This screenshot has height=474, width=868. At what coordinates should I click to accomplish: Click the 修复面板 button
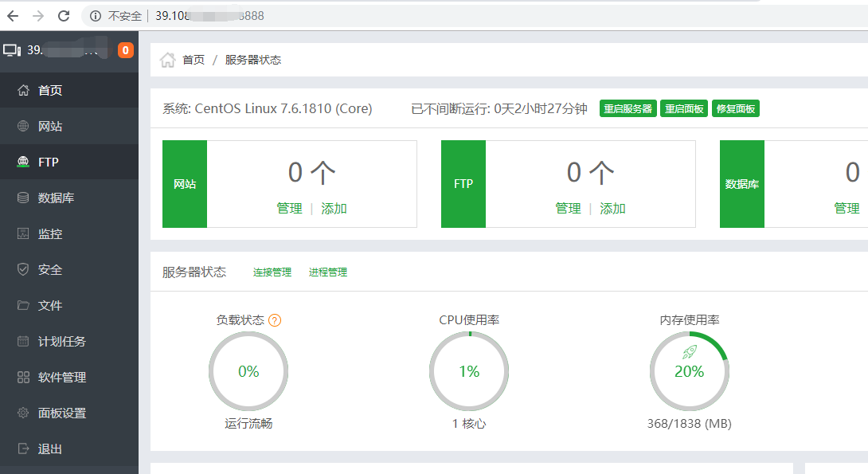(736, 108)
